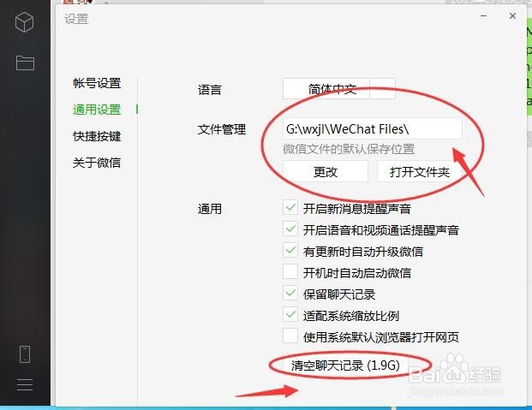Click the 微信文件的默认保存位置 hint text

pos(349,149)
